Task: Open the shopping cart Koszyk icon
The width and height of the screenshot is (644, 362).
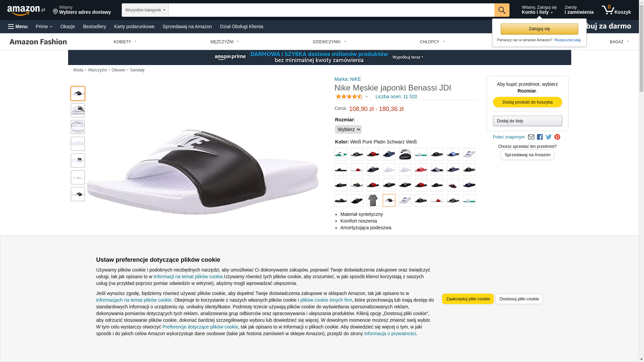Action: [x=616, y=10]
